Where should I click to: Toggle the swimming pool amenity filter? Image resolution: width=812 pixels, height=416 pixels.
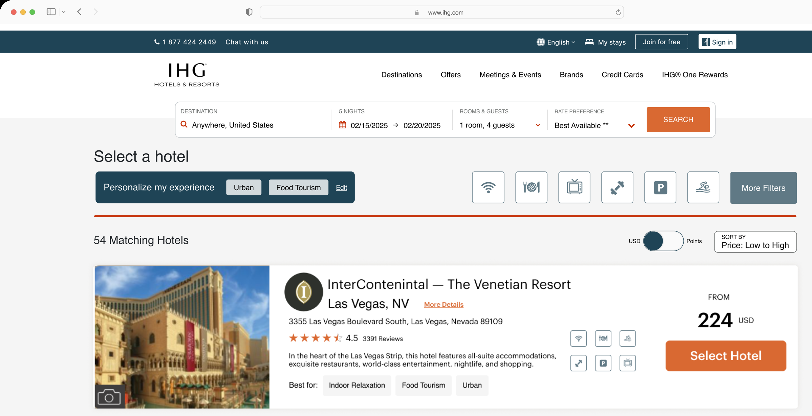[x=703, y=187]
